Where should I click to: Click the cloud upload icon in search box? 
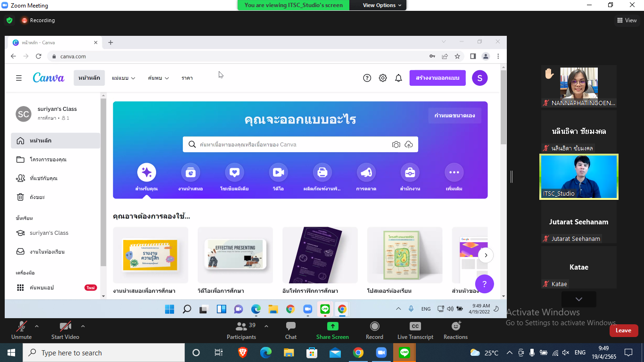(409, 145)
